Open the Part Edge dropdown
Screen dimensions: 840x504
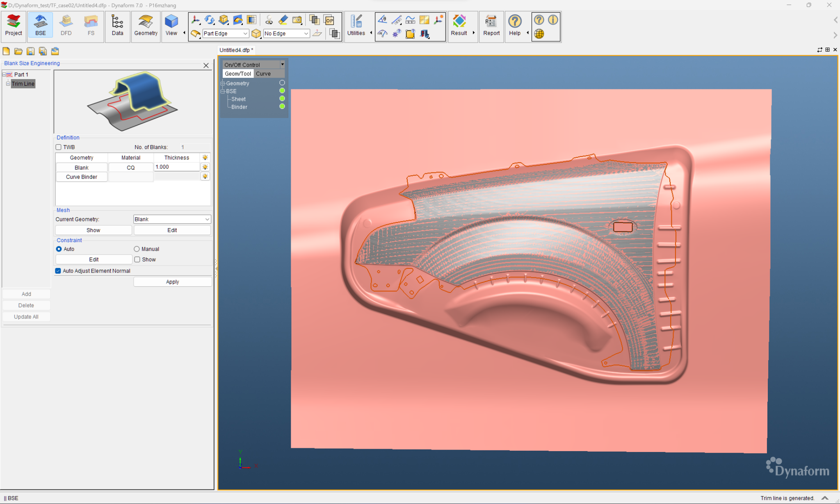pyautogui.click(x=226, y=34)
